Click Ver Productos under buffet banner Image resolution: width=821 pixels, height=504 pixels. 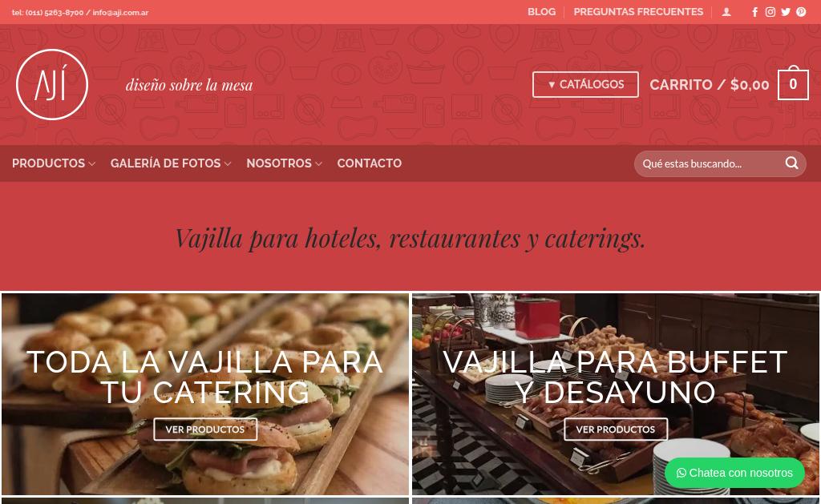coord(616,429)
